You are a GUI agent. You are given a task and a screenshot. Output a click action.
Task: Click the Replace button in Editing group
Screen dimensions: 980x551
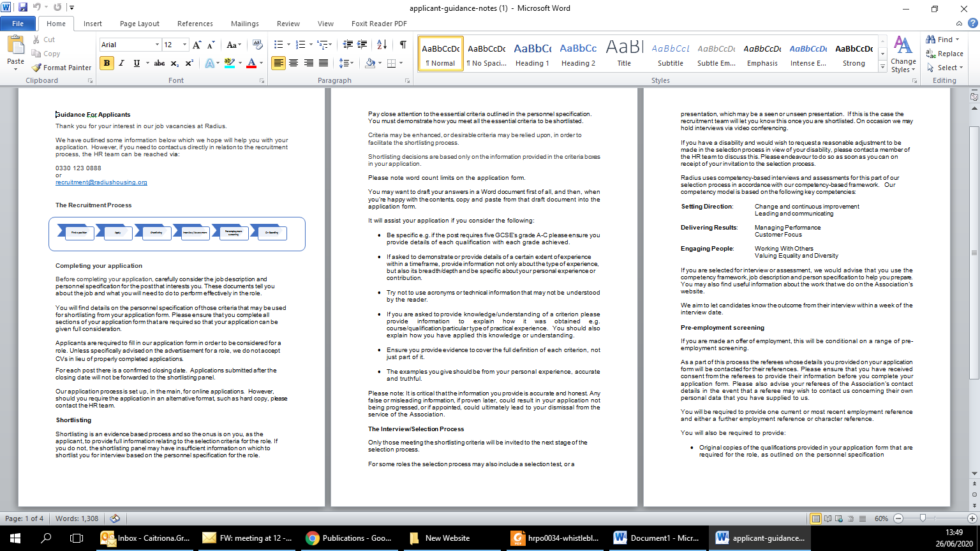(x=945, y=54)
